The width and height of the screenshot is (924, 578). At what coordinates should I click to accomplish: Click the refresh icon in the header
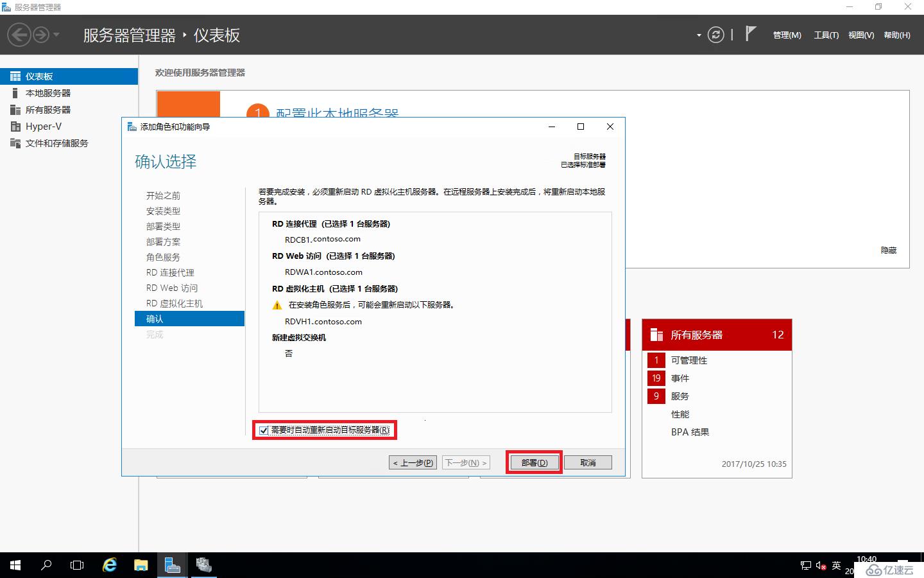tap(715, 35)
